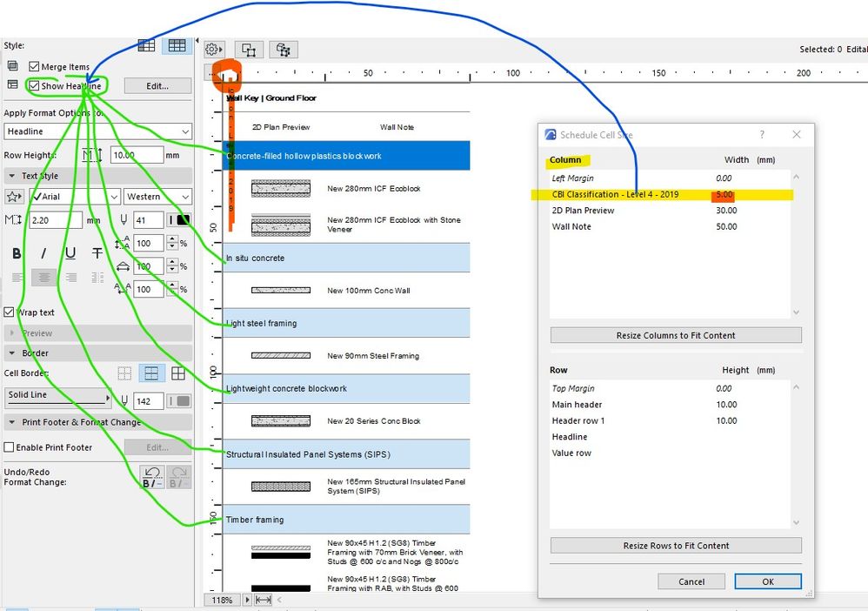Image resolution: width=868 pixels, height=611 pixels.
Task: Open the schedule settings gear icon
Action: click(x=213, y=49)
